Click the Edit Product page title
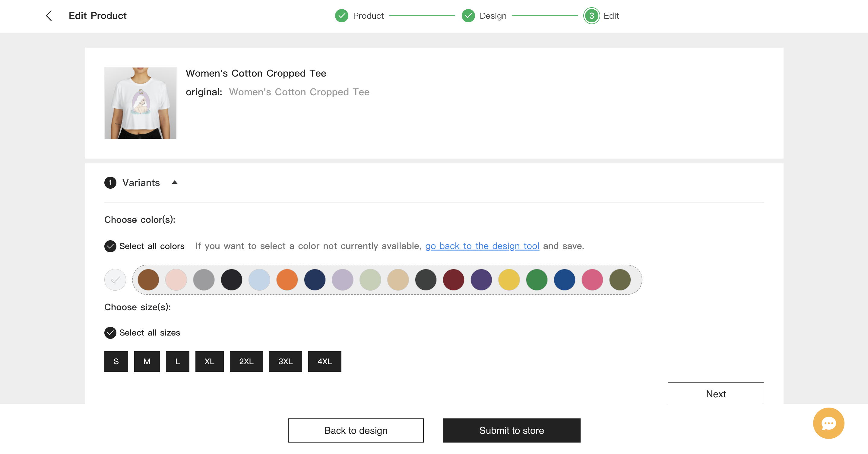This screenshot has height=454, width=868. click(97, 15)
